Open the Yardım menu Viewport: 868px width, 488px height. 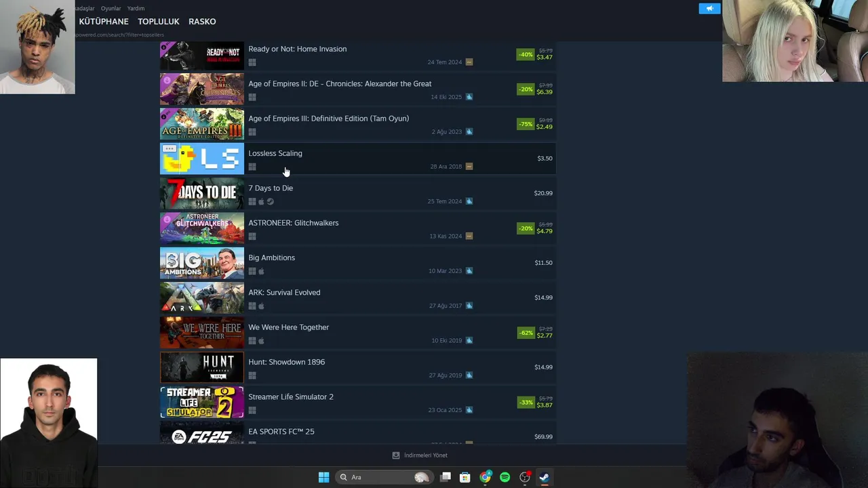click(x=136, y=8)
